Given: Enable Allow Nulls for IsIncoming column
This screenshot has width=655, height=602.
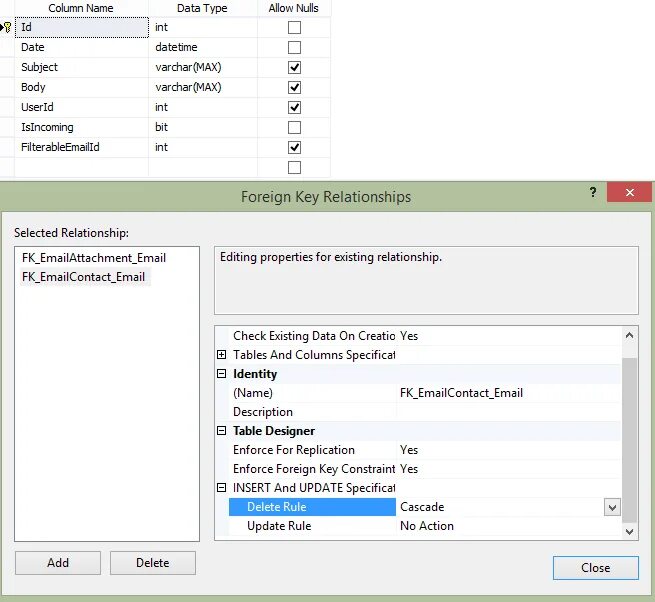Looking at the screenshot, I should [x=294, y=127].
